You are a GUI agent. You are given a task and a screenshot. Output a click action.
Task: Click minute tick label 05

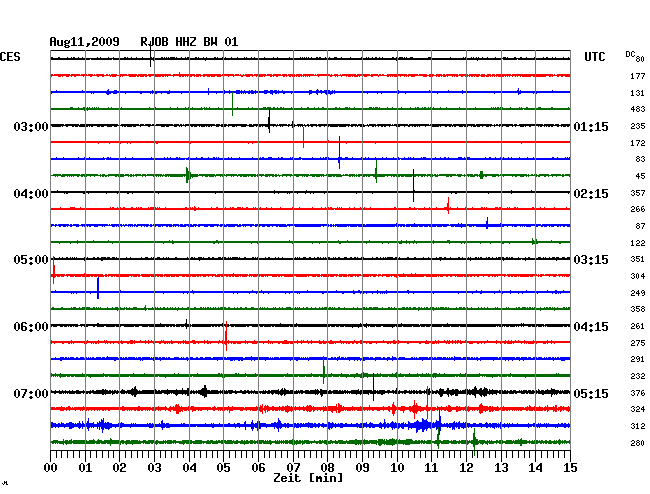pos(223,468)
